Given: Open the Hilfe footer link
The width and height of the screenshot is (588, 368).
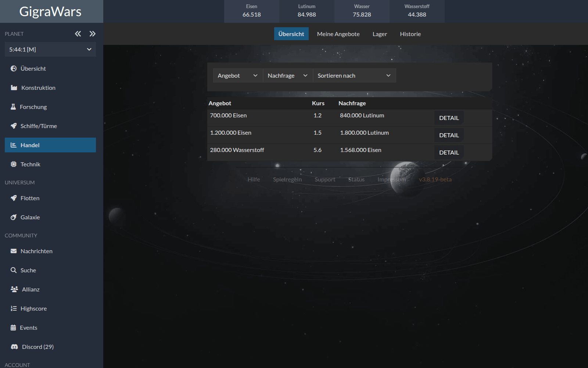Looking at the screenshot, I should (x=254, y=180).
